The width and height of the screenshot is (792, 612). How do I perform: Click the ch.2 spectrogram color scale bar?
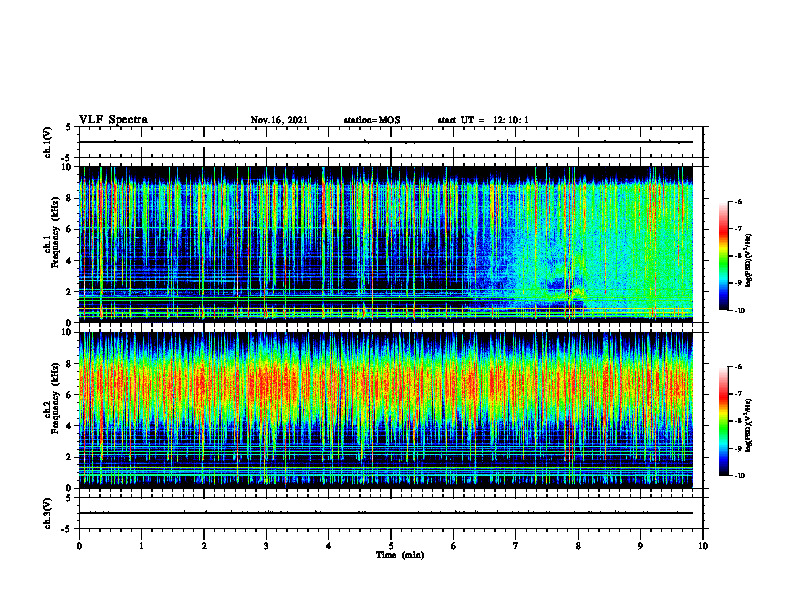pos(724,421)
